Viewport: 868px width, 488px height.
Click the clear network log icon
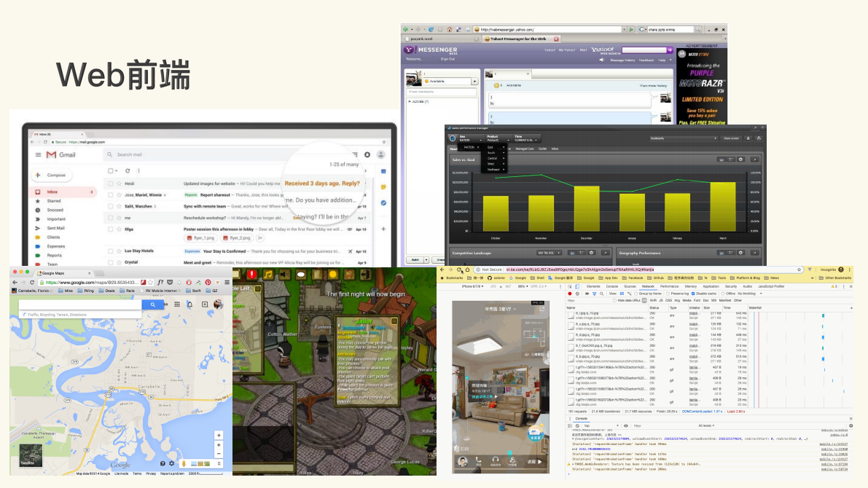577,294
